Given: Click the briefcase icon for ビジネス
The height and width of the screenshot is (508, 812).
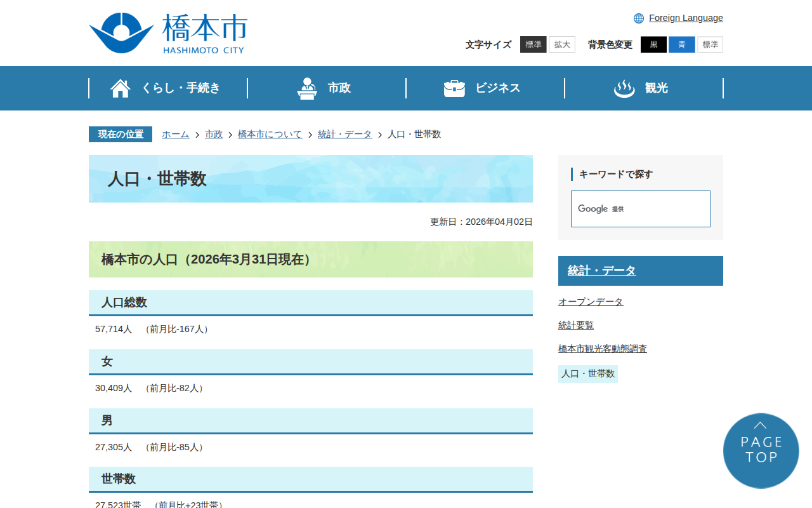Looking at the screenshot, I should (x=454, y=88).
